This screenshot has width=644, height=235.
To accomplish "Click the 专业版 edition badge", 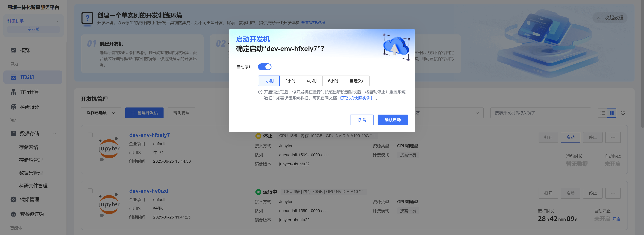I will point(34,29).
